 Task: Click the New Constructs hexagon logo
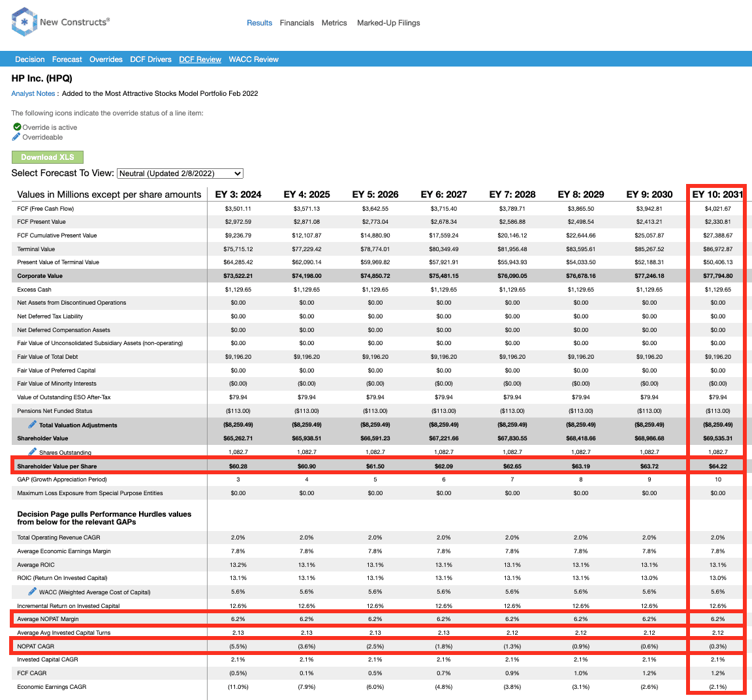click(x=24, y=22)
